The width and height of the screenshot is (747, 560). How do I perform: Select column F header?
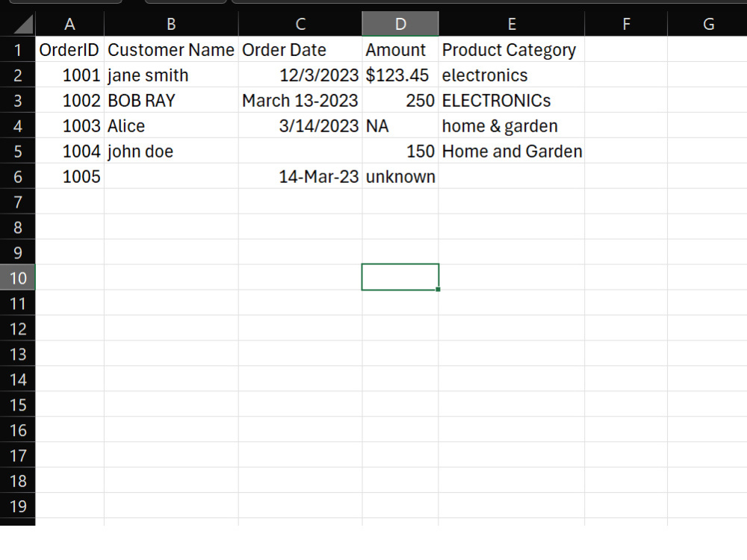coord(626,24)
